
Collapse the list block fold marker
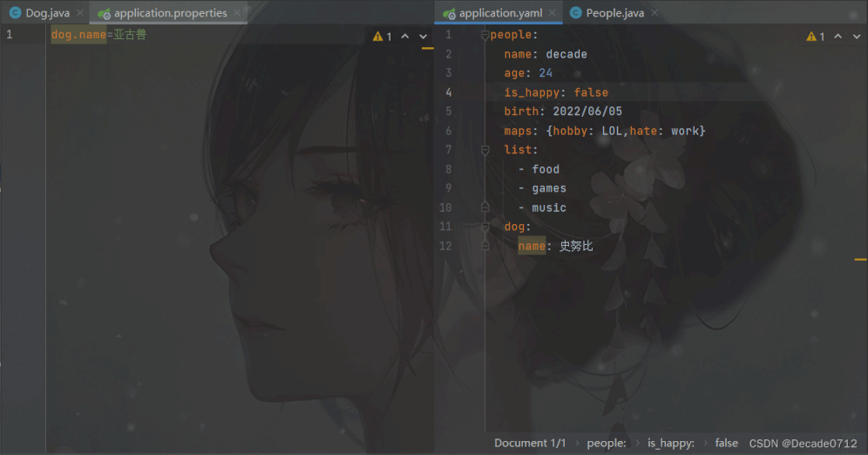[485, 150]
